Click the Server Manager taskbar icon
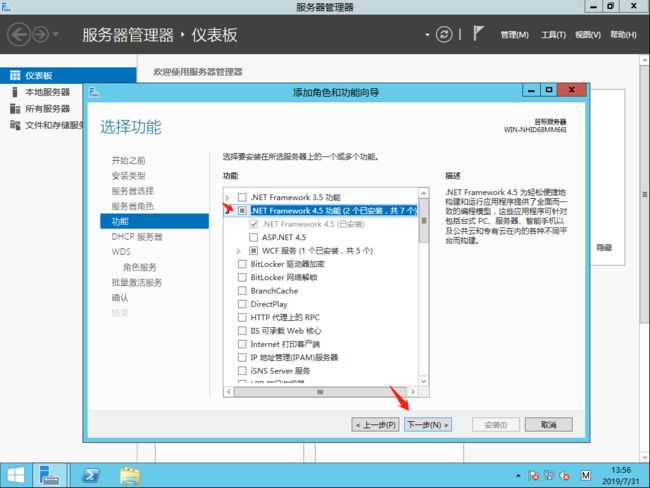The height and width of the screenshot is (488, 650). click(x=49, y=475)
